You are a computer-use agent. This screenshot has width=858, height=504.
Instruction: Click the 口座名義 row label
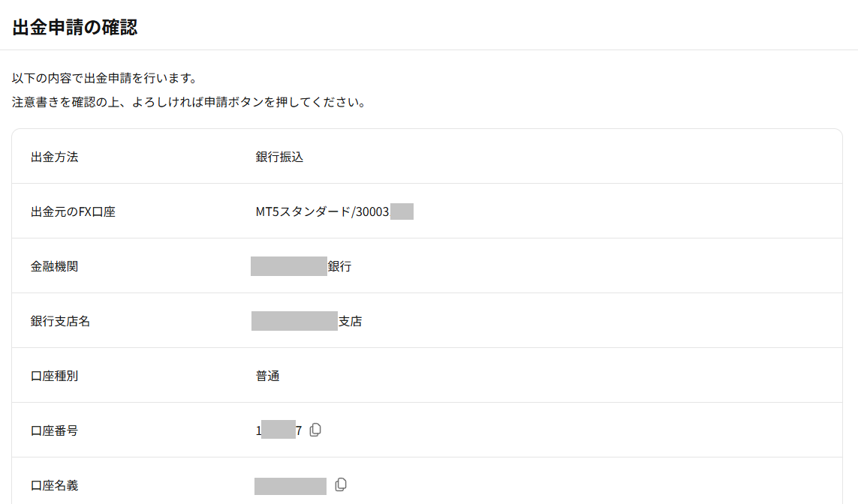point(54,485)
